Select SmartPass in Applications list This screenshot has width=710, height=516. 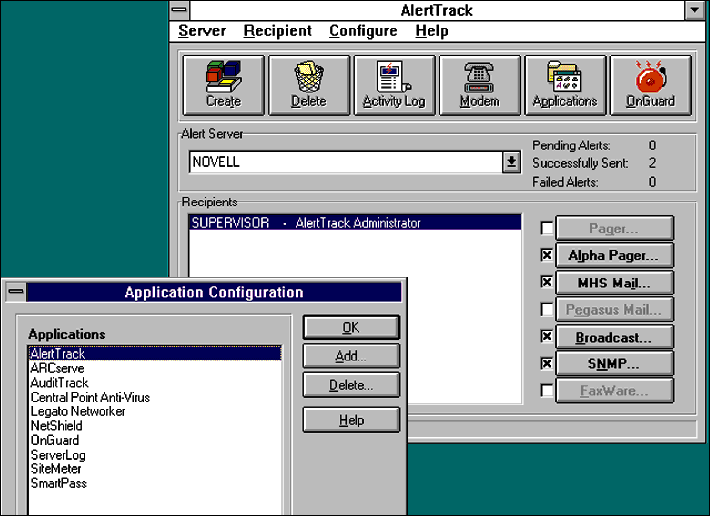[x=155, y=483]
